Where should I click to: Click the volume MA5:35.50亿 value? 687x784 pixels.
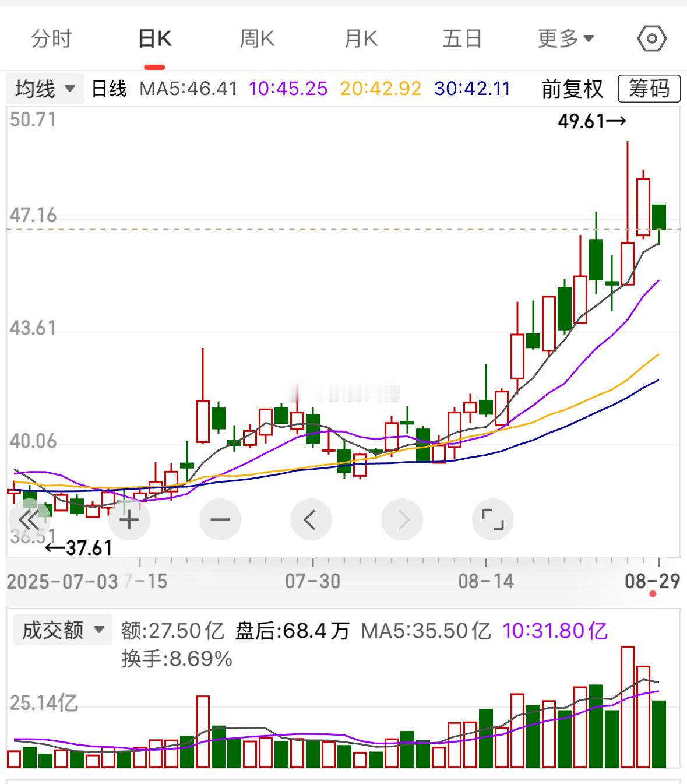pos(426,630)
